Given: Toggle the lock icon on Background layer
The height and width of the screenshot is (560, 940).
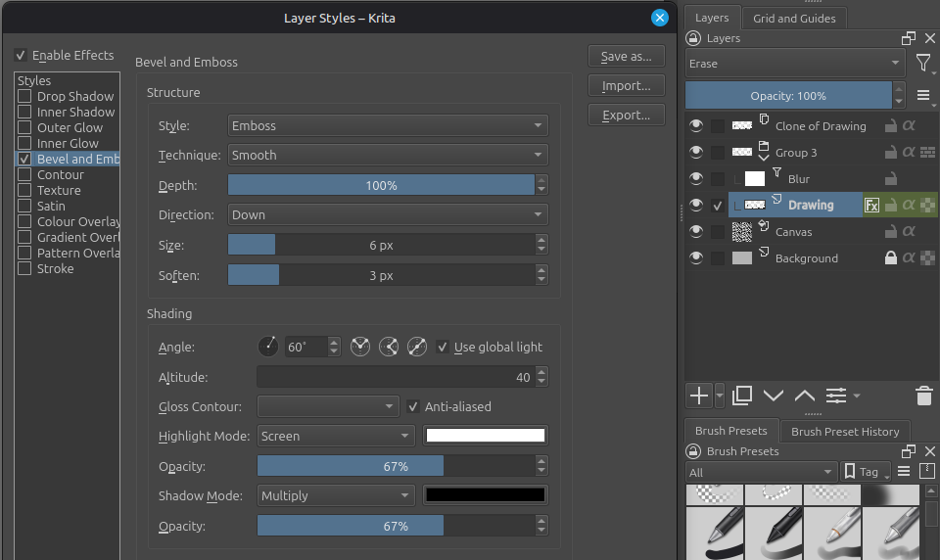Looking at the screenshot, I should tap(891, 258).
